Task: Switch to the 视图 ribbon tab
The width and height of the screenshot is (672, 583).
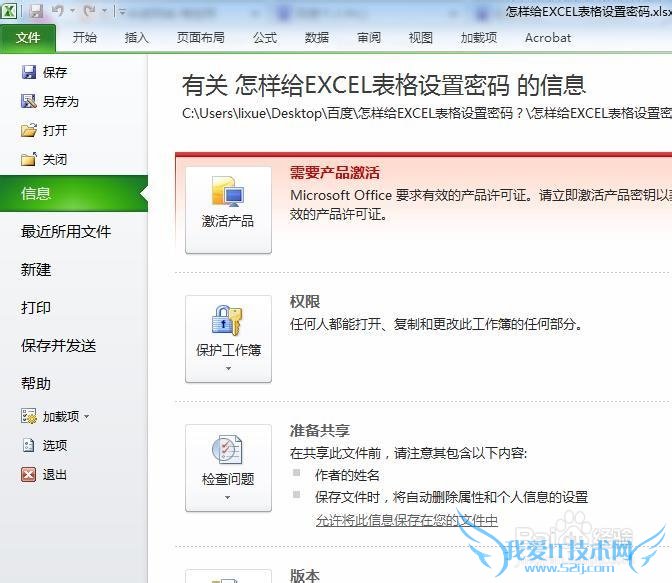Action: pyautogui.click(x=420, y=38)
